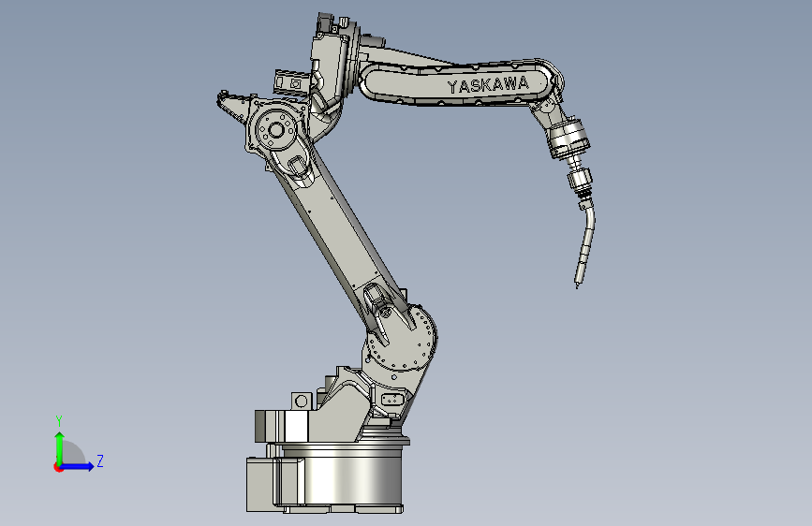
Task: Click the green Y axis arrow of the triad
Action: point(60,447)
